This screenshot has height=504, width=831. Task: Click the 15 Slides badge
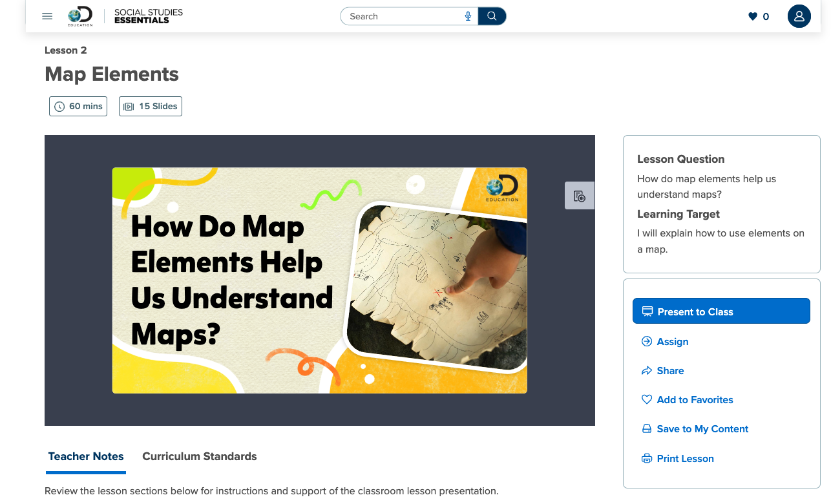coord(151,107)
